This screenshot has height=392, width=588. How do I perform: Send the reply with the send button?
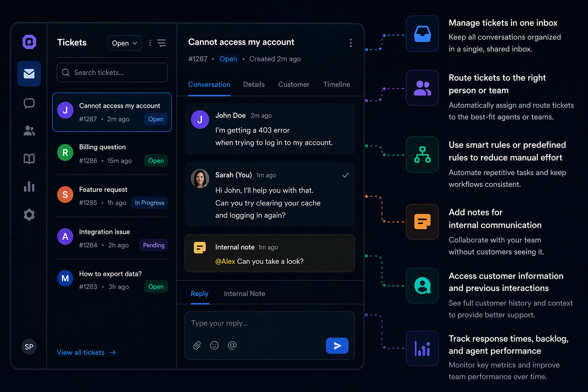click(x=337, y=345)
